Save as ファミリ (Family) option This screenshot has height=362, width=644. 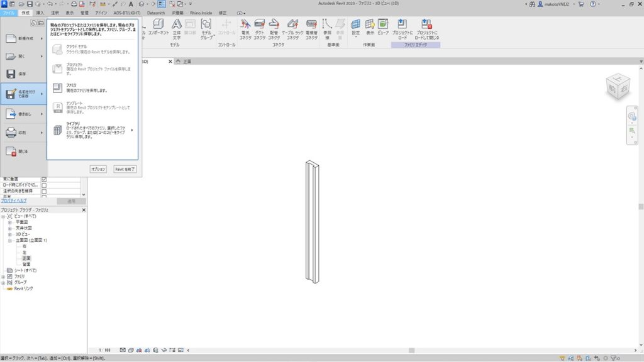tap(92, 88)
